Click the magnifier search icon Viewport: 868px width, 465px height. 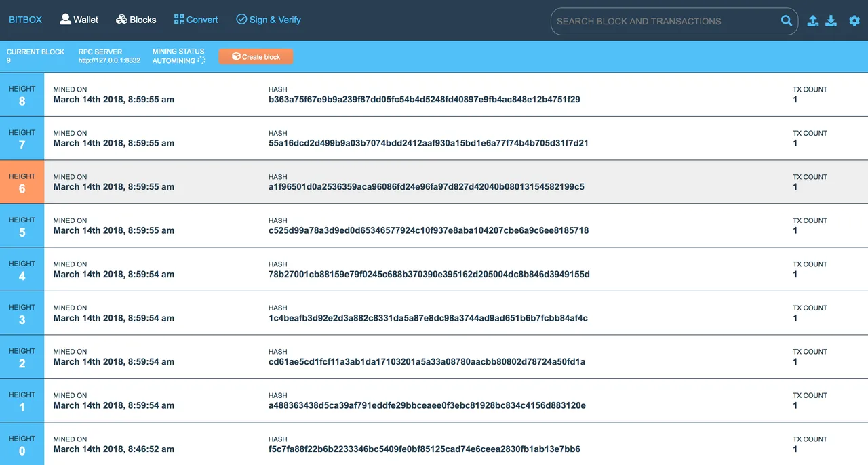(787, 21)
